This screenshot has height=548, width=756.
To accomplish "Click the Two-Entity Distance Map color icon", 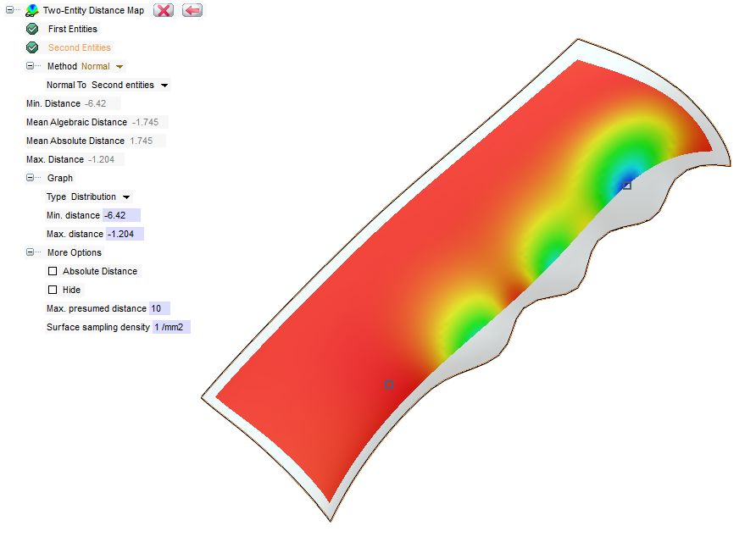I will click(x=31, y=11).
